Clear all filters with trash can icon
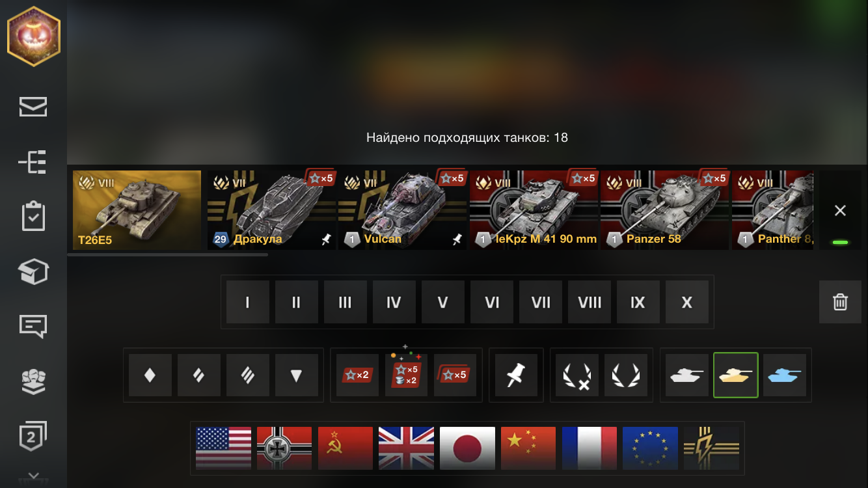This screenshot has height=488, width=868. click(x=840, y=302)
